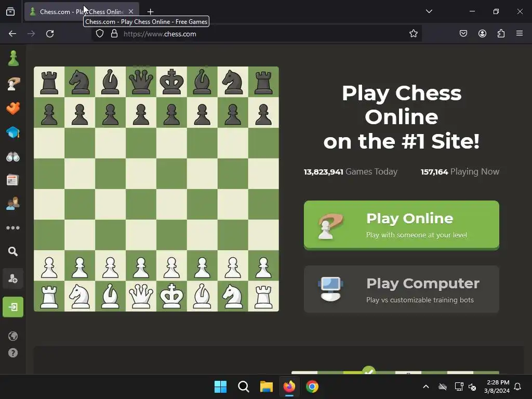This screenshot has width=532, height=399.
Task: Bookmark this page with the star icon
Action: click(x=413, y=34)
